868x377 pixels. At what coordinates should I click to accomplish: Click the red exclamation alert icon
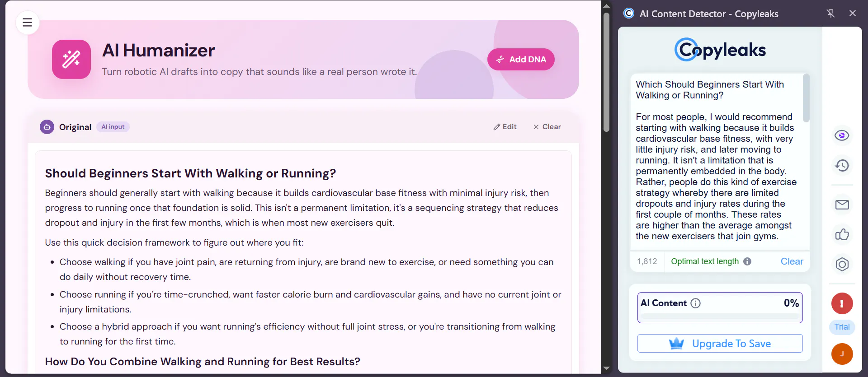pos(842,303)
